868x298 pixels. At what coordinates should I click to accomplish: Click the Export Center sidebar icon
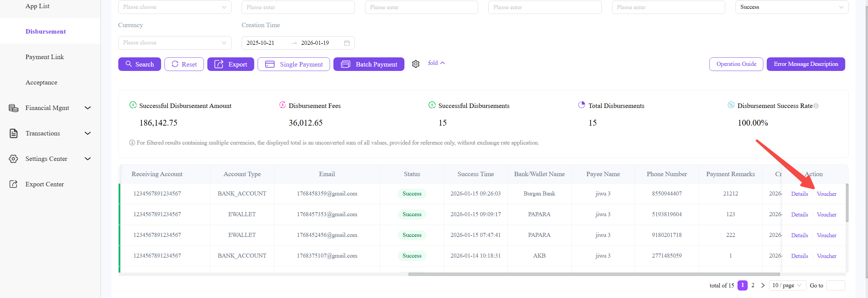point(13,184)
